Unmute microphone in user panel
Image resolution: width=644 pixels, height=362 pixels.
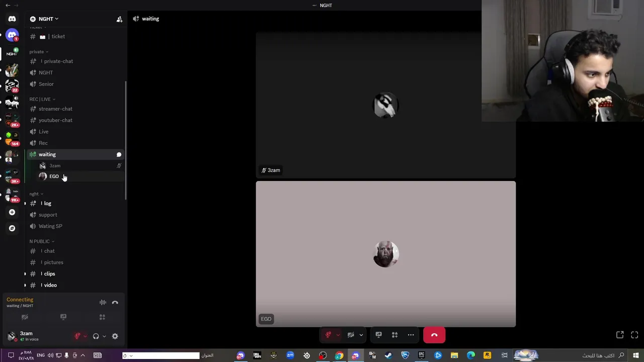(77, 336)
